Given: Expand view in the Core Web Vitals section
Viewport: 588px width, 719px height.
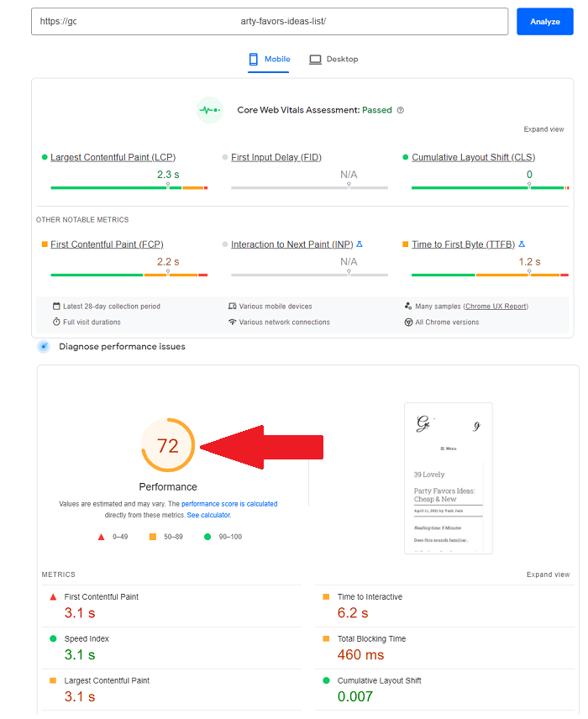Looking at the screenshot, I should (x=543, y=129).
